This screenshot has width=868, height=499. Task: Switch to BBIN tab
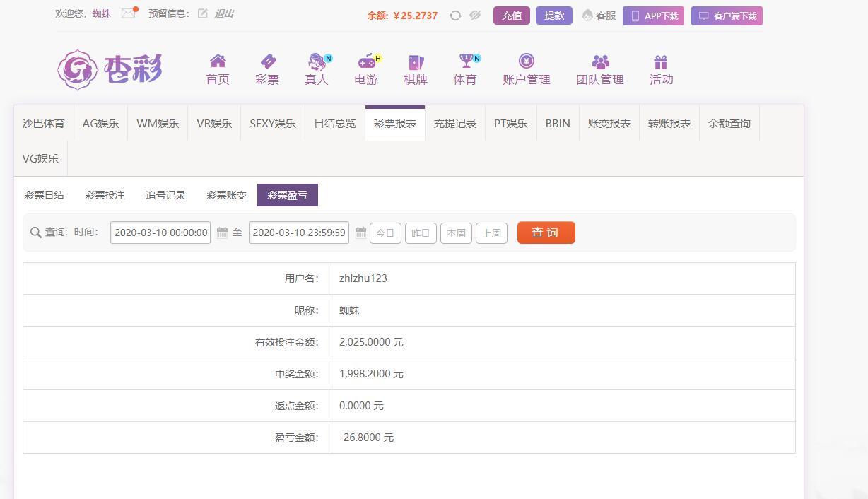tap(558, 123)
